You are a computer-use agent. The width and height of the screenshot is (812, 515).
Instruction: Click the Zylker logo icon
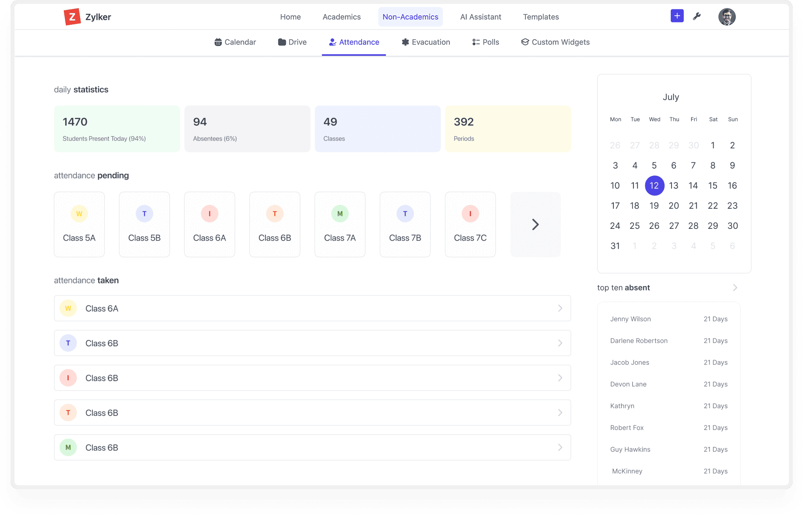point(72,17)
